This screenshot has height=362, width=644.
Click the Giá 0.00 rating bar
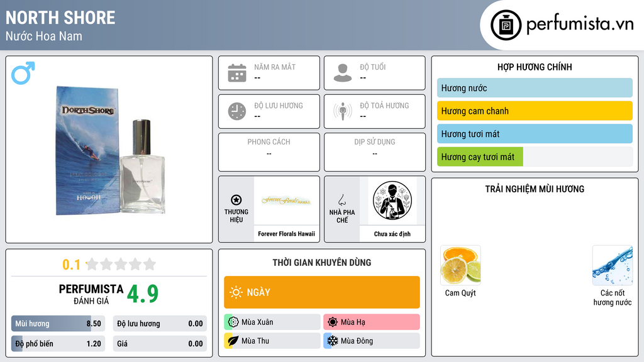pos(160,344)
